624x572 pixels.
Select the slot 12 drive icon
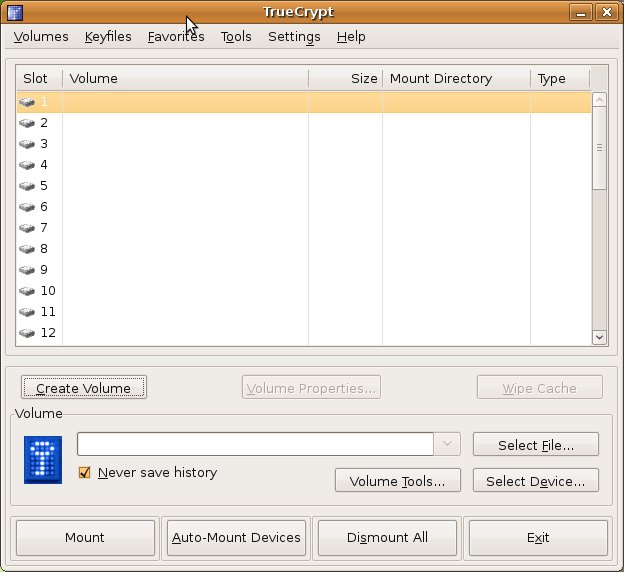click(x=27, y=333)
